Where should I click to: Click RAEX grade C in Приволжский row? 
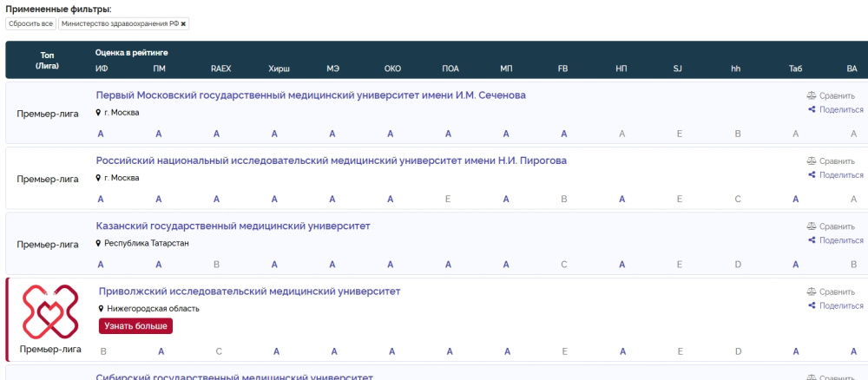pos(219,351)
